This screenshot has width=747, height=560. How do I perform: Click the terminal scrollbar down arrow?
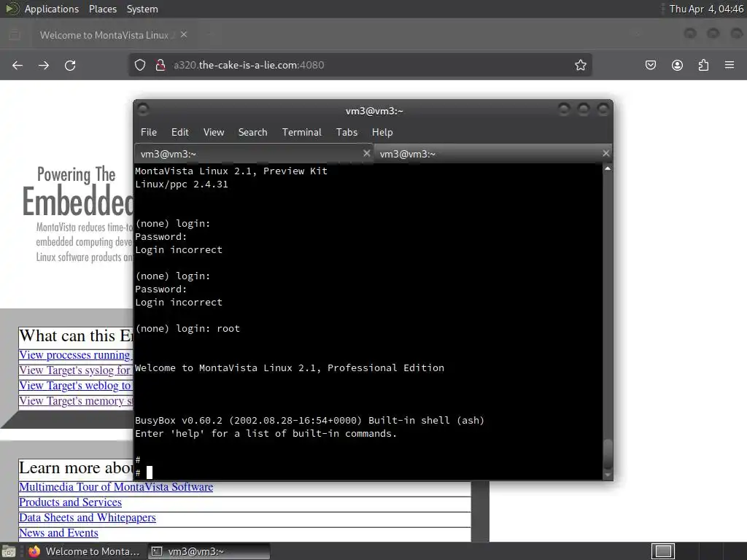tap(608, 475)
